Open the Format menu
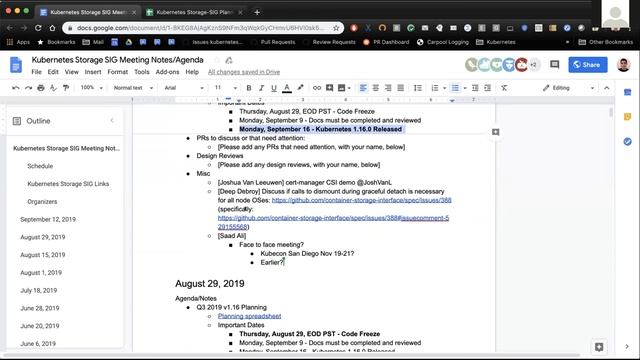 point(118,72)
